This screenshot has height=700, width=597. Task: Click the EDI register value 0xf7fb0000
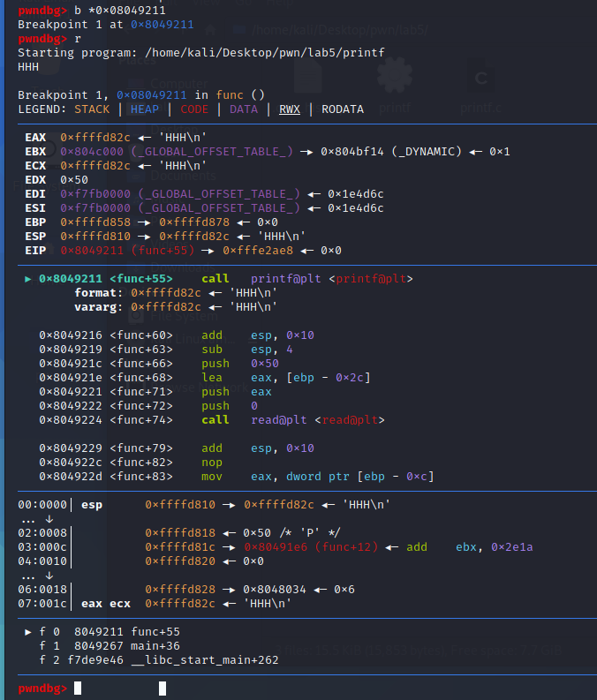click(x=95, y=193)
